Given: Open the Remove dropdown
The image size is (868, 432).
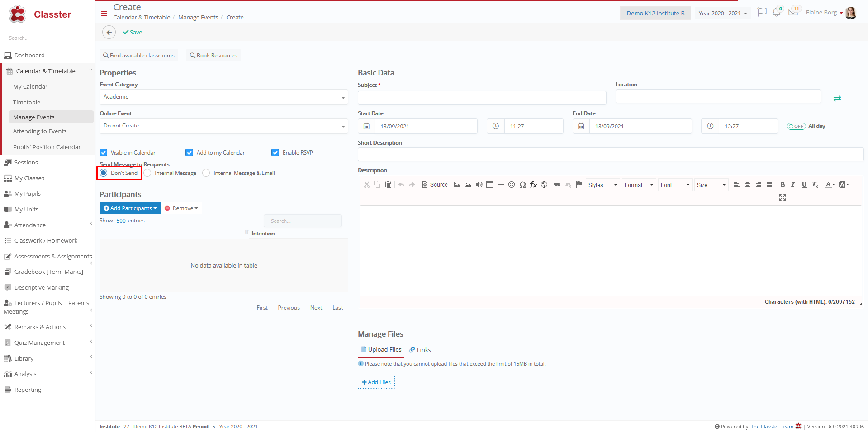Looking at the screenshot, I should click(181, 208).
